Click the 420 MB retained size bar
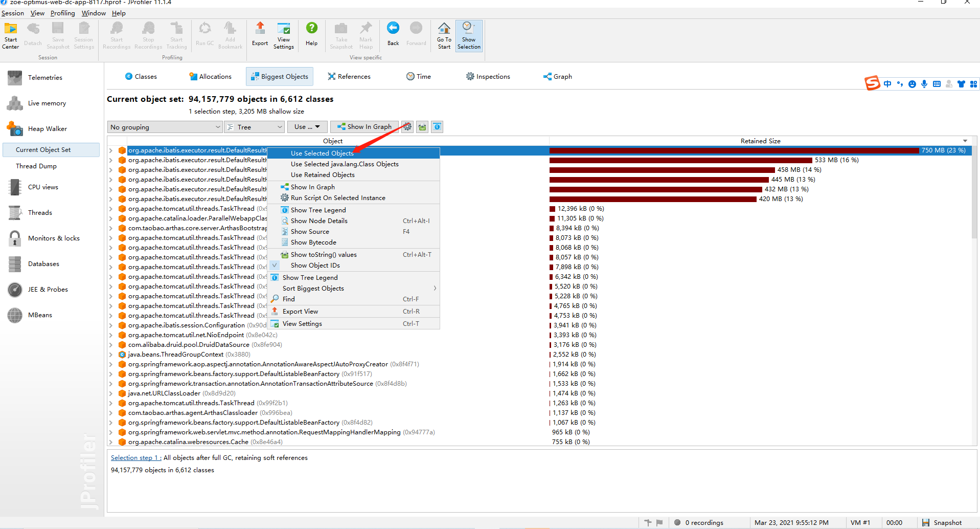The height and width of the screenshot is (529, 980). tap(653, 199)
